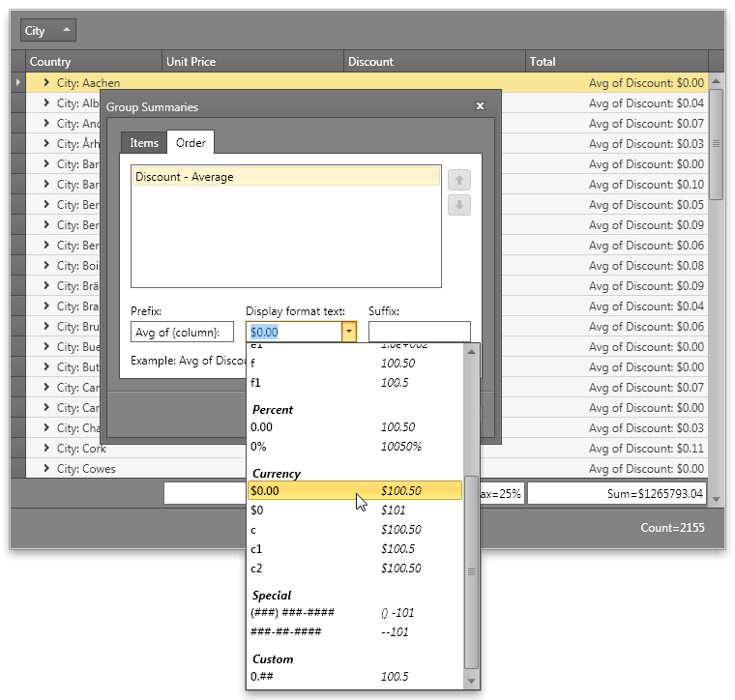Image resolution: width=735 pixels, height=700 pixels.
Task: Expand the City: Cowes group
Action: click(46, 469)
